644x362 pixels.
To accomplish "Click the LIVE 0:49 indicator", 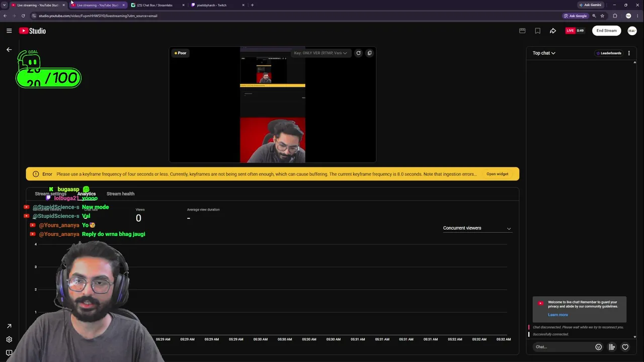I will (x=575, y=31).
